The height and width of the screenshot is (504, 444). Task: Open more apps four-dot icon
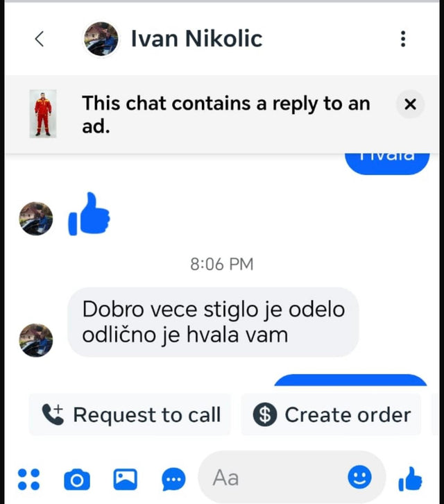tap(28, 479)
